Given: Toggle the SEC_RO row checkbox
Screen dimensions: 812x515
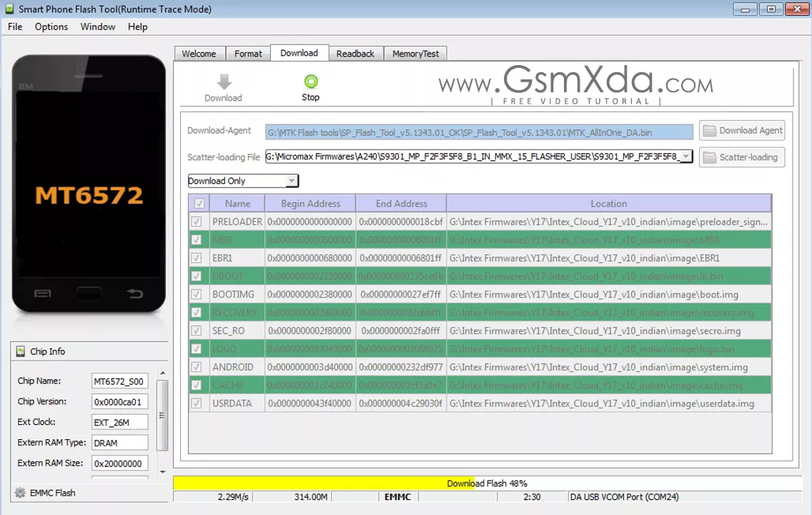Looking at the screenshot, I should click(197, 330).
